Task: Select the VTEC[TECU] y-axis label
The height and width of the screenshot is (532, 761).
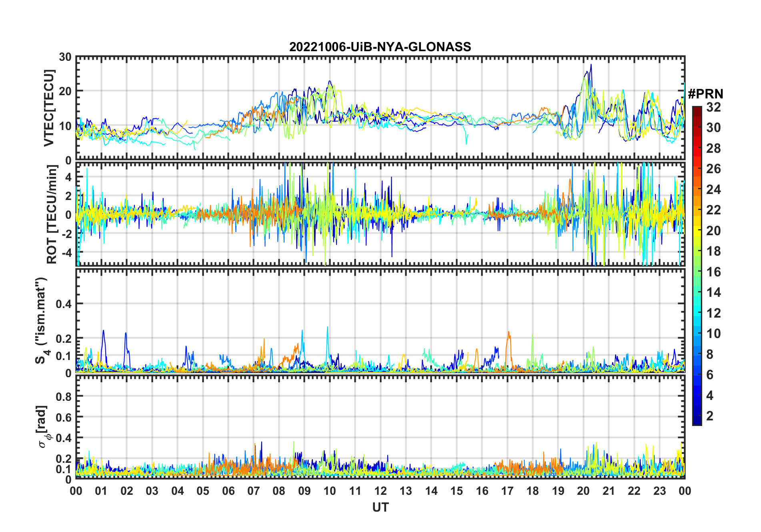Action: (49, 108)
